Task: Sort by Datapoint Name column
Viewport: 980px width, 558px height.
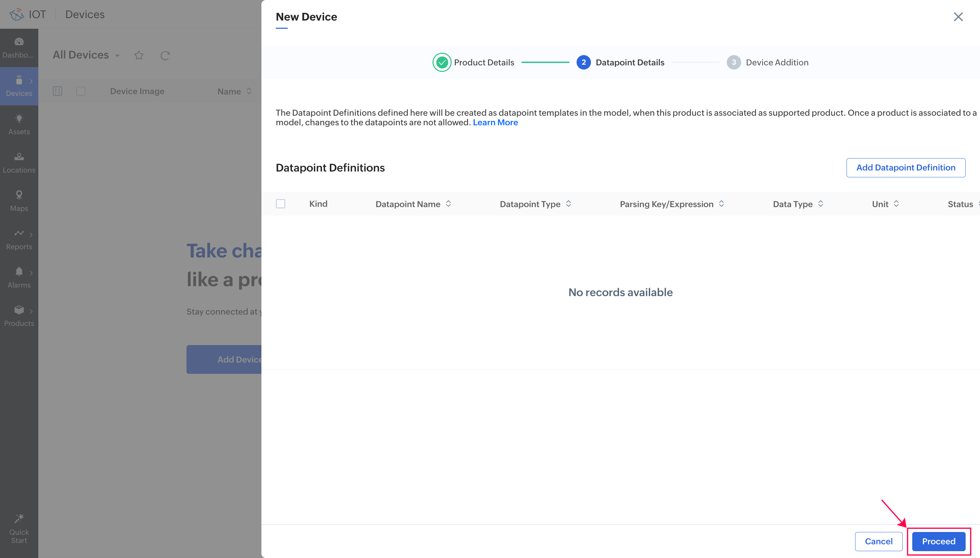Action: click(449, 204)
